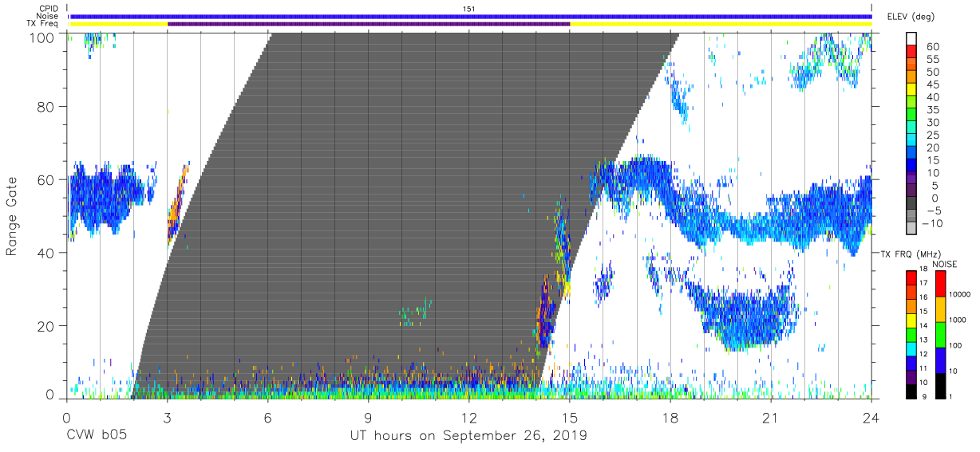Image resolution: width=980 pixels, height=452 pixels.
Task: Pick the green segment of NOISE colorbar
Action: coord(940,333)
